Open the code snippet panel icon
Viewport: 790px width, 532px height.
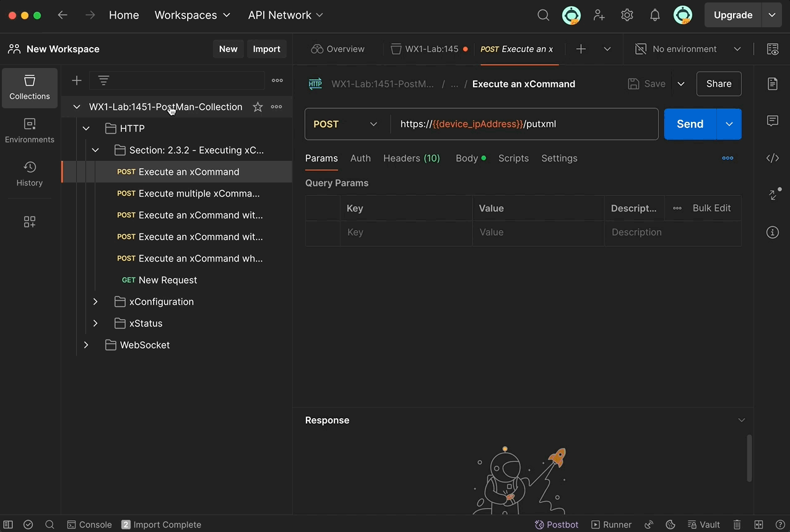pos(772,158)
